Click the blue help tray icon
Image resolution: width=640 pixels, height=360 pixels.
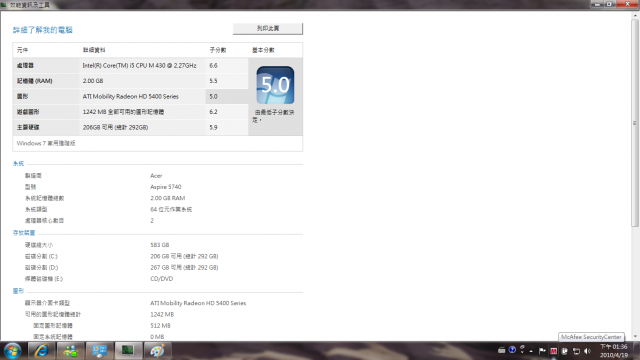tap(512, 350)
